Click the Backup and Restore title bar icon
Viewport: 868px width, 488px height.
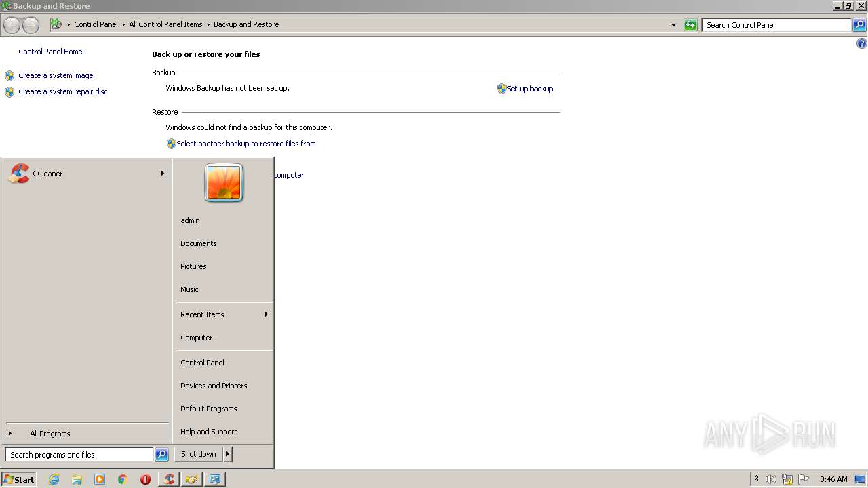(7, 6)
